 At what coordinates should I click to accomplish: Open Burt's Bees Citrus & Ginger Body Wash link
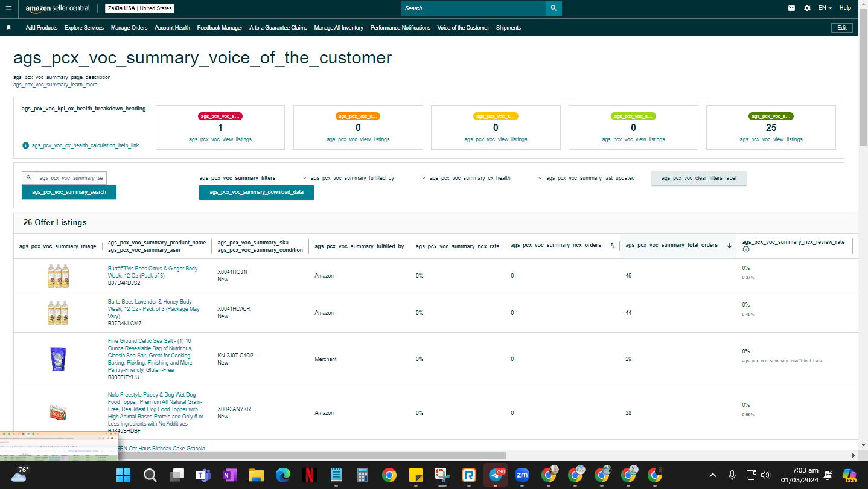click(x=153, y=272)
